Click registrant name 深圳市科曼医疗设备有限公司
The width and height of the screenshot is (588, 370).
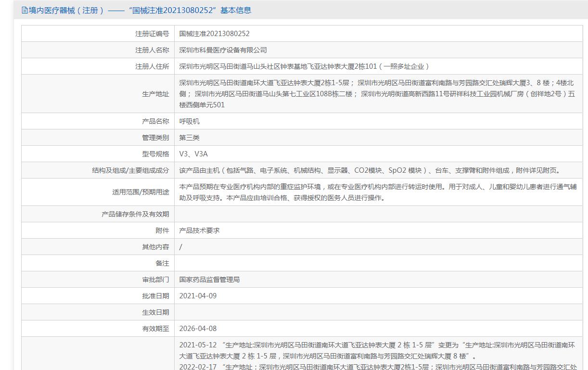click(223, 50)
